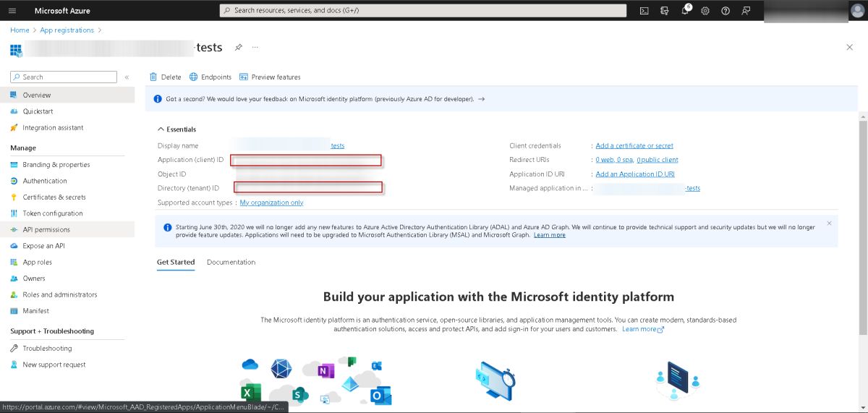Open the Managed application tests link
Viewport: 868px width, 413px height.
point(693,188)
